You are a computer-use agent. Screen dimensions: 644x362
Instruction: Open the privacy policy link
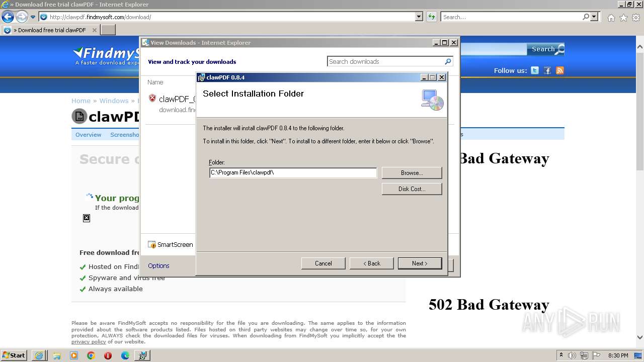[89, 341]
